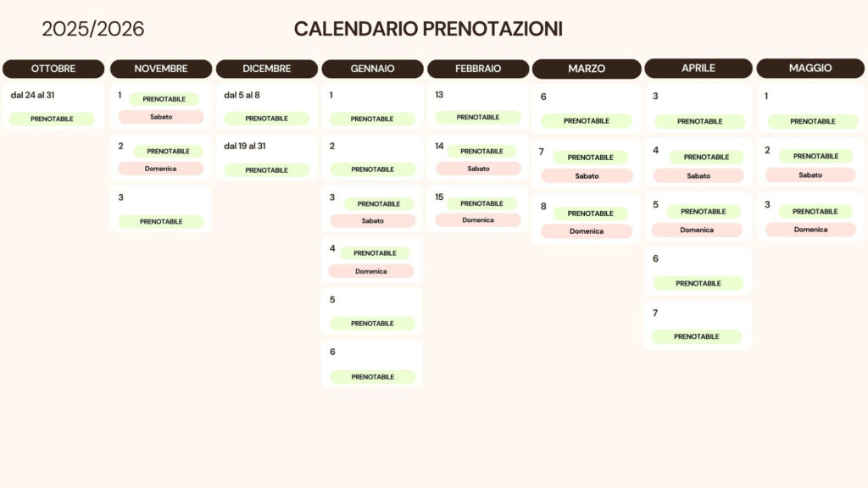This screenshot has height=488, width=868.
Task: Select the MAGGIO month header
Action: pos(810,68)
